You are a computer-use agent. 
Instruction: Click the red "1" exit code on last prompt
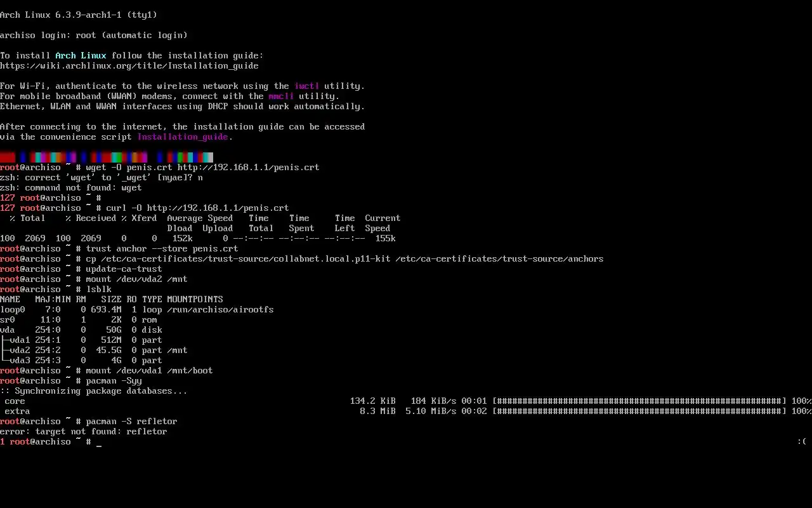pyautogui.click(x=3, y=441)
